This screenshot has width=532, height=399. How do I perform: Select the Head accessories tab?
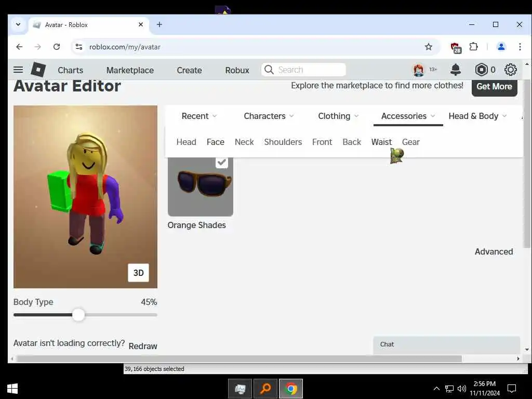(x=187, y=142)
